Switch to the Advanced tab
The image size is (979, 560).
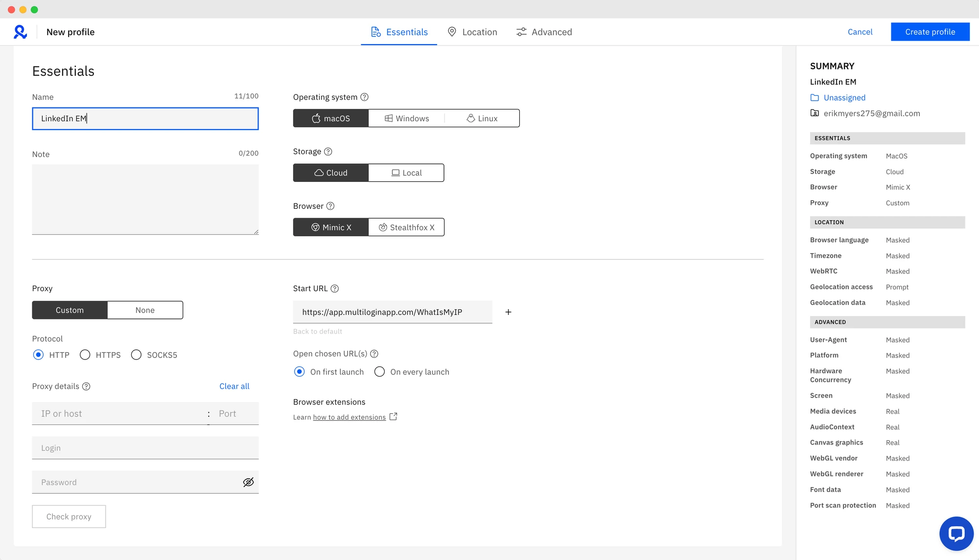544,32
